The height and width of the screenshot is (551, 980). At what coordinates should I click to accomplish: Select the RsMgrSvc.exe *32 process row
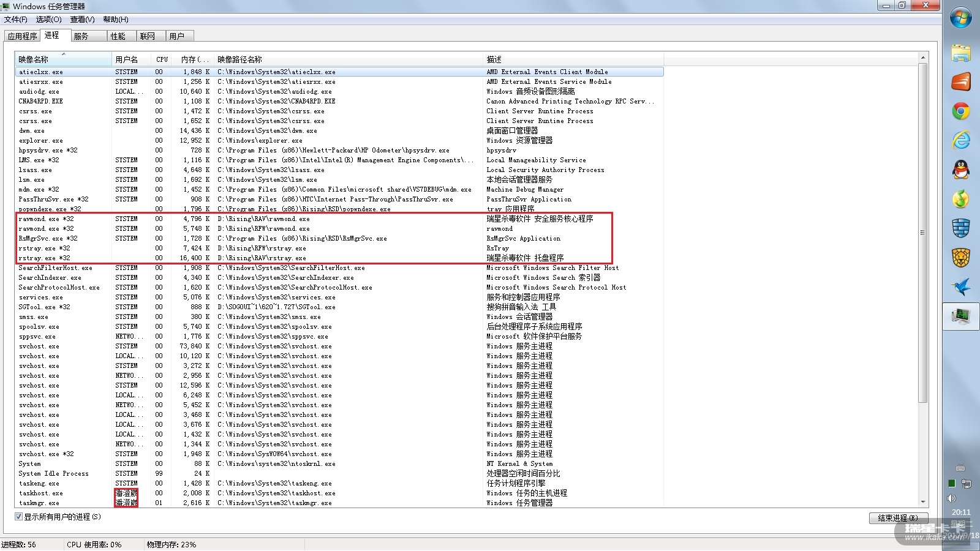tap(339, 238)
